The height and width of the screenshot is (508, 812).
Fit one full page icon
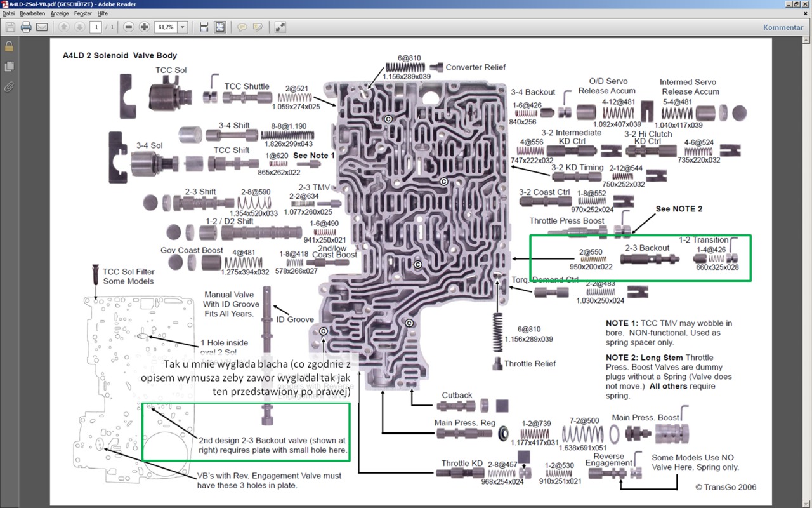219,27
